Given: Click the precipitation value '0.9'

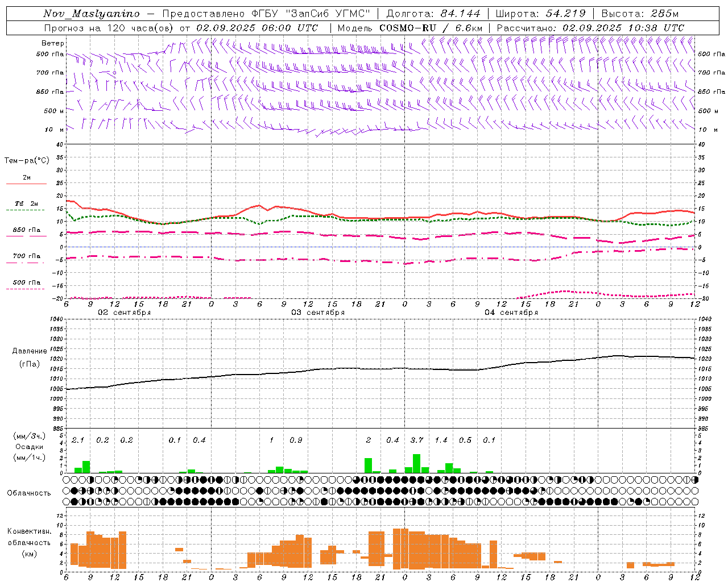Looking at the screenshot, I should pyautogui.click(x=296, y=440).
